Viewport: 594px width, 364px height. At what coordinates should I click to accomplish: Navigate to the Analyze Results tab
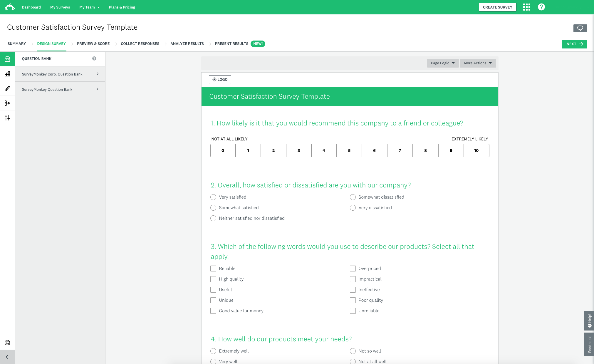[x=187, y=44]
